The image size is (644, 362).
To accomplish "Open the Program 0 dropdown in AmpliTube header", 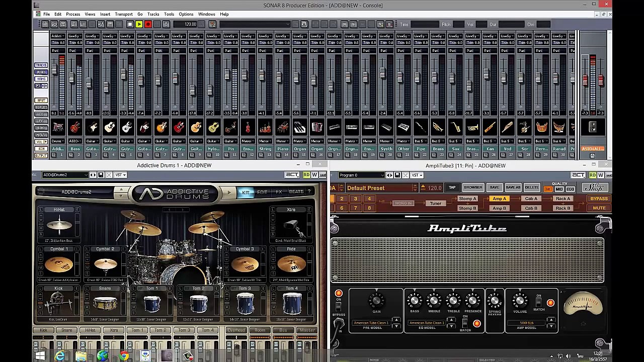I will click(x=362, y=175).
